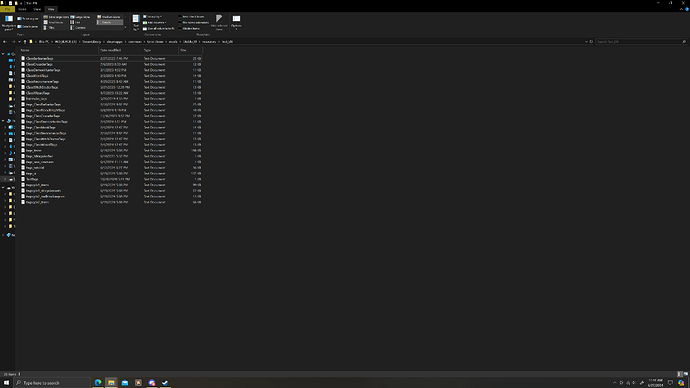Enable Hidden items checkbox

[x=189, y=28]
